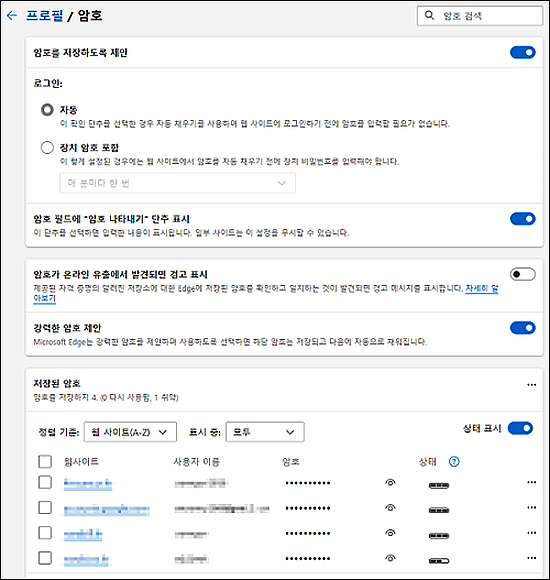This screenshot has width=550, height=580.
Task: Open the 표시 중 모두 filter dropdown
Action: 265,432
